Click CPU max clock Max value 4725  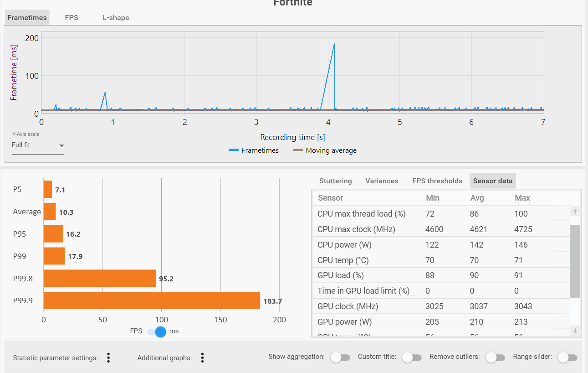523,229
